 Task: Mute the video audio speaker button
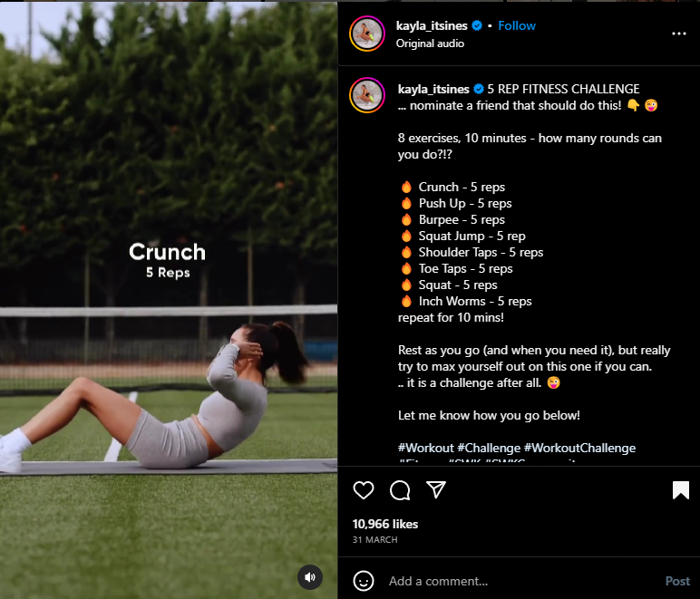310,577
